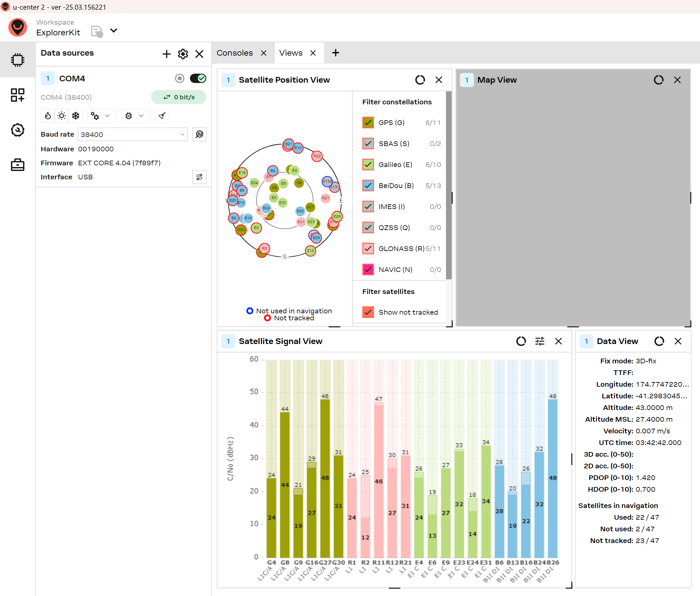Open the Baud rate 38400 dropdown
The height and width of the screenshot is (596, 700).
(133, 134)
